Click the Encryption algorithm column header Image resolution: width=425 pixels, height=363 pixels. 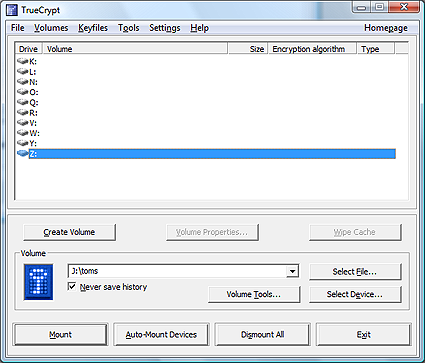coord(313,49)
